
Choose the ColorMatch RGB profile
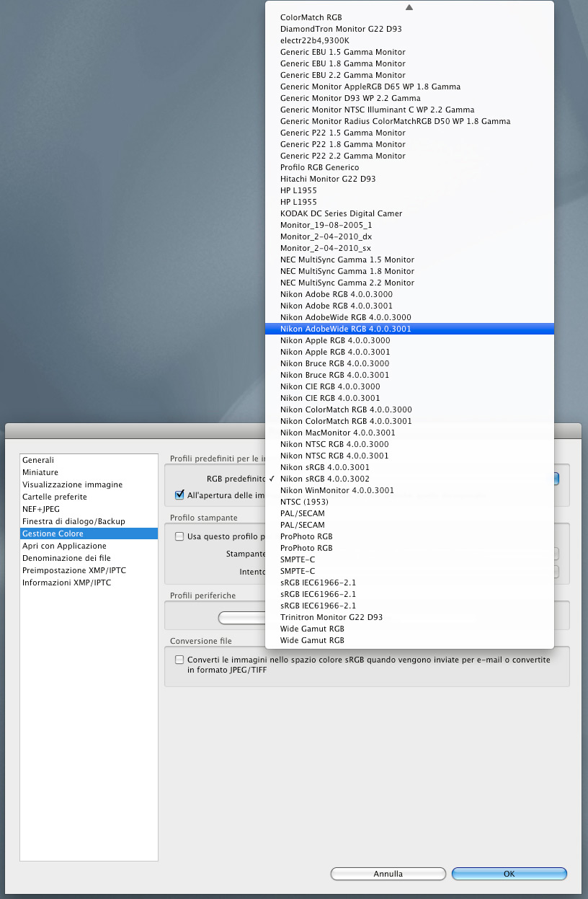409,17
